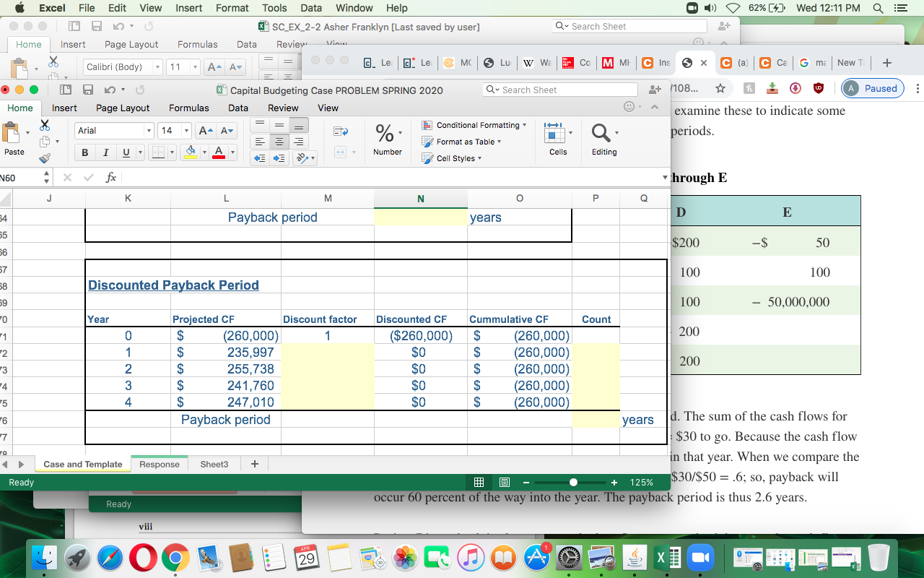
Task: Click the Copy icon in the ribbon
Action: click(45, 142)
